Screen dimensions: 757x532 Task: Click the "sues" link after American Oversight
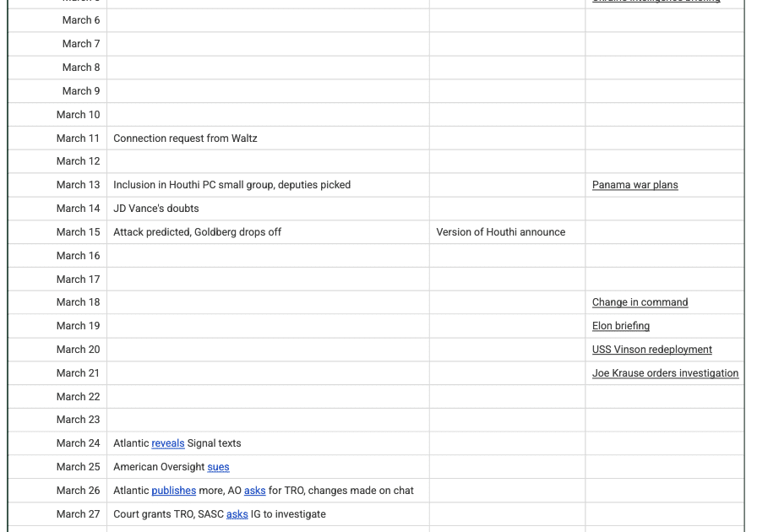pos(218,467)
